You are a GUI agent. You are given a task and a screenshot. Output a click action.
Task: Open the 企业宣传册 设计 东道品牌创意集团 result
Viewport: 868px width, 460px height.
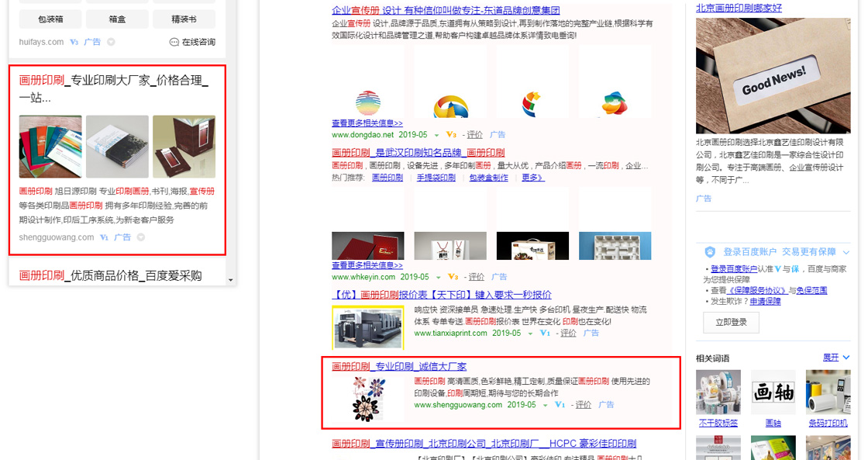pyautogui.click(x=446, y=11)
